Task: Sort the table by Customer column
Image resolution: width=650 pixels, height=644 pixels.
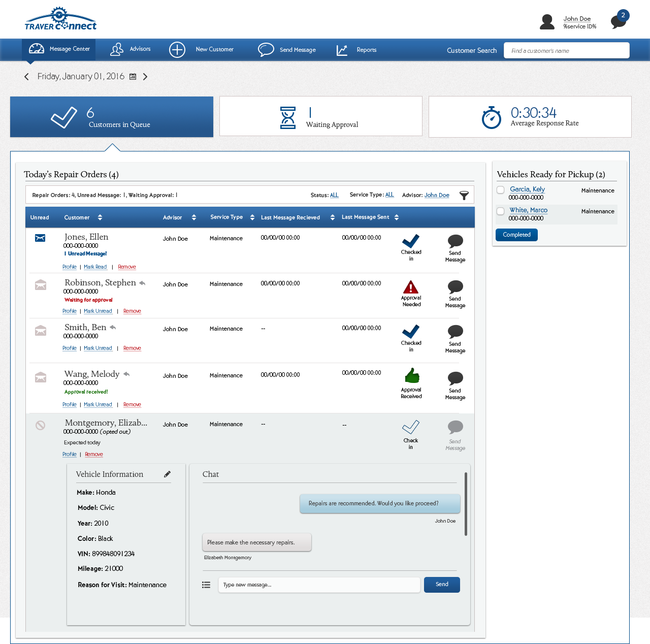Action: pos(100,217)
